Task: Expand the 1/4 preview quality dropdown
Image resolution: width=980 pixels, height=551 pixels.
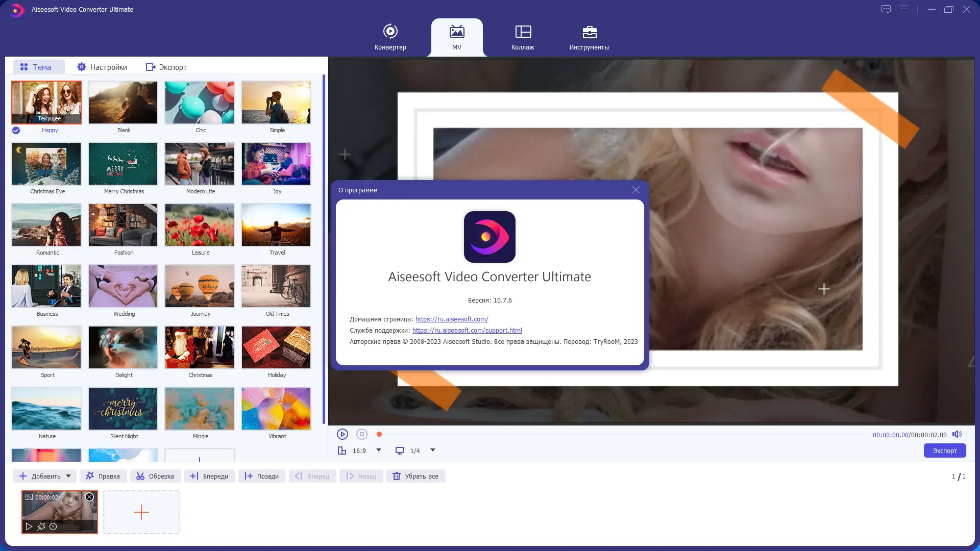Action: (x=432, y=450)
